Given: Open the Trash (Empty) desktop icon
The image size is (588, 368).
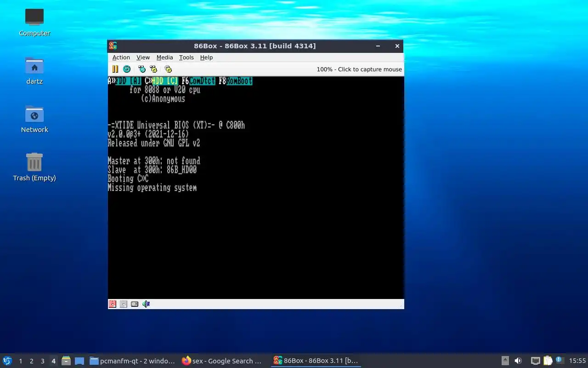Looking at the screenshot, I should pyautogui.click(x=34, y=167).
